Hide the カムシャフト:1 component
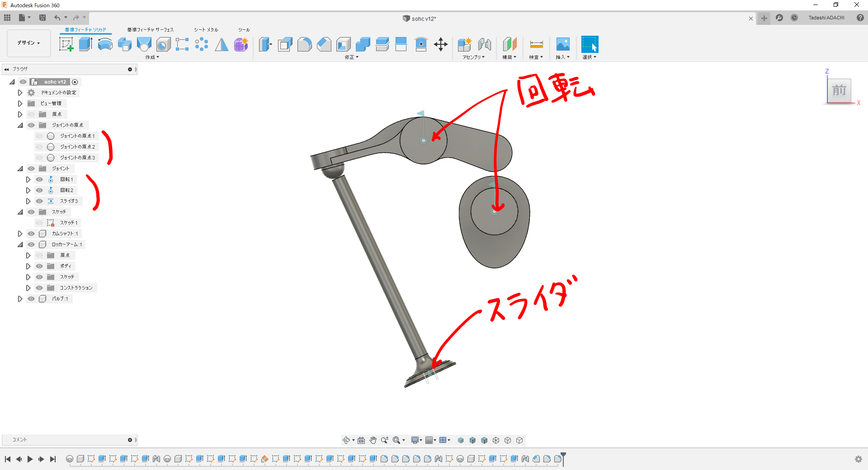Viewport: 868px width, 470px height. point(31,234)
